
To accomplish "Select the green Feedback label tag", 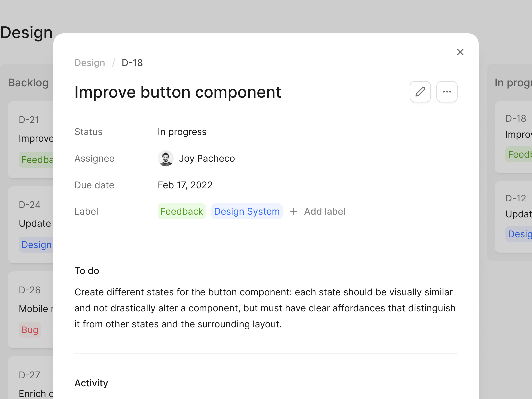I will coord(182,211).
